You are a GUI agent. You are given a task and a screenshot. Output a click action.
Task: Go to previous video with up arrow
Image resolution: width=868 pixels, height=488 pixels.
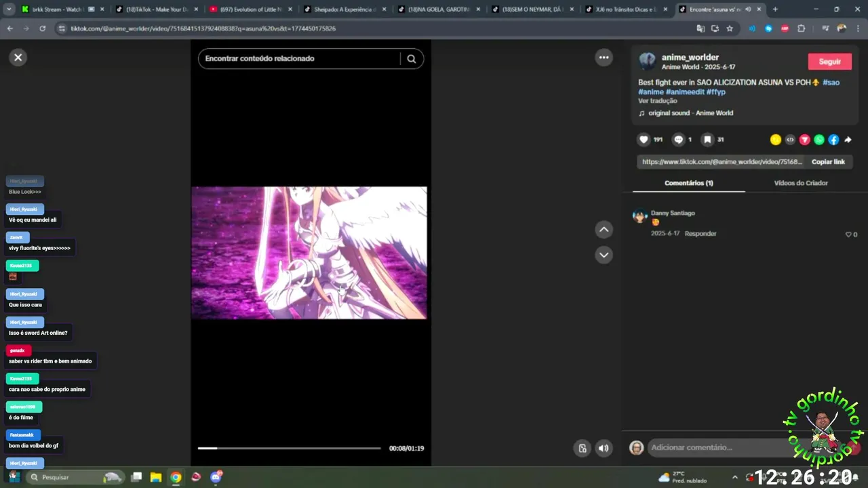(604, 230)
